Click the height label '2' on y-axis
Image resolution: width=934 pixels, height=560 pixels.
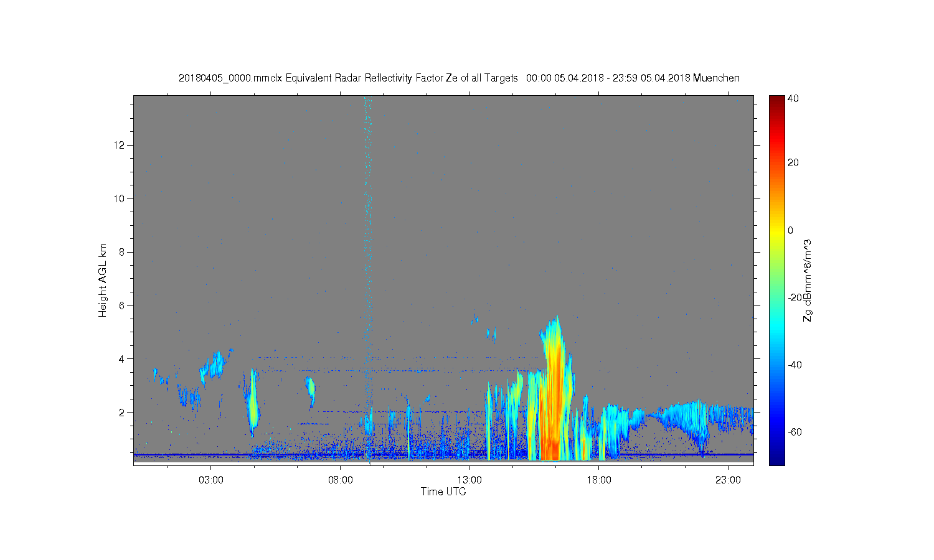(123, 412)
